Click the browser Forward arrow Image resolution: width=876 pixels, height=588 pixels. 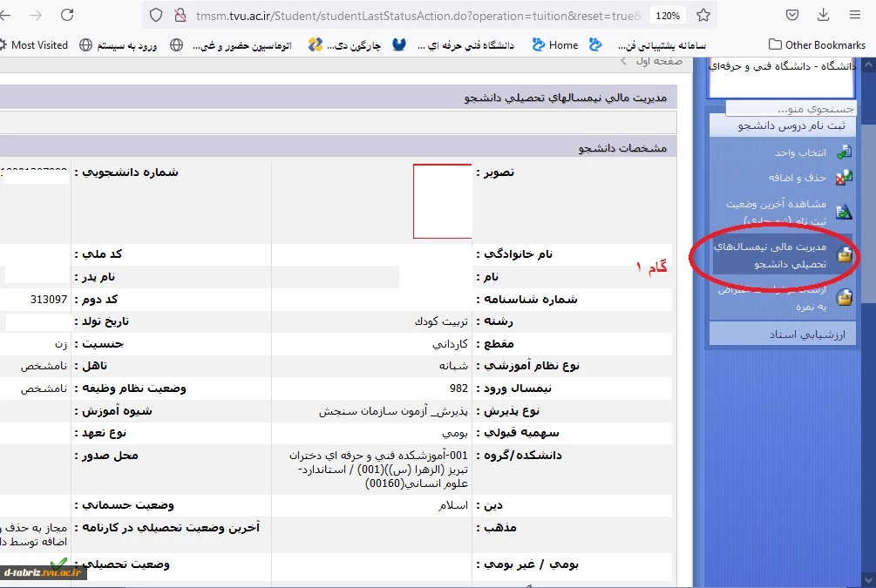(x=35, y=15)
